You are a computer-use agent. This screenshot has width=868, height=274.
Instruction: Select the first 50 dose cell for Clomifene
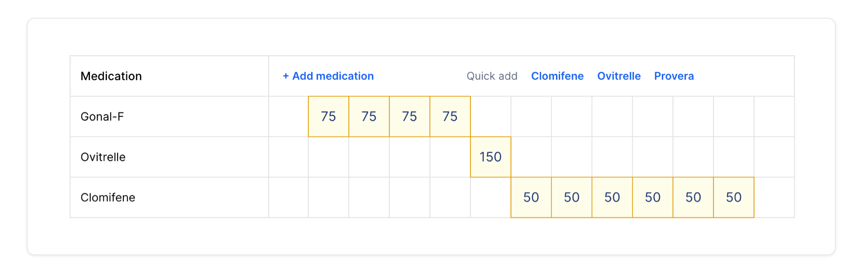point(531,197)
